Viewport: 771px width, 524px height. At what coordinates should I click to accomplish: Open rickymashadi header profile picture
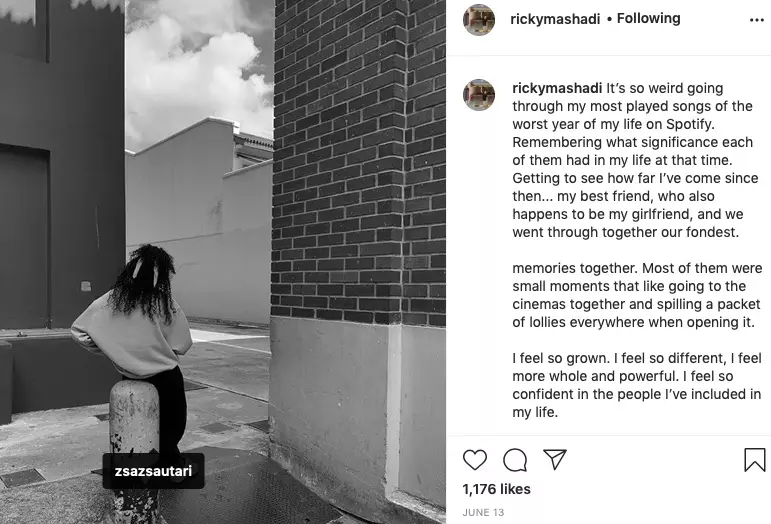[479, 20]
